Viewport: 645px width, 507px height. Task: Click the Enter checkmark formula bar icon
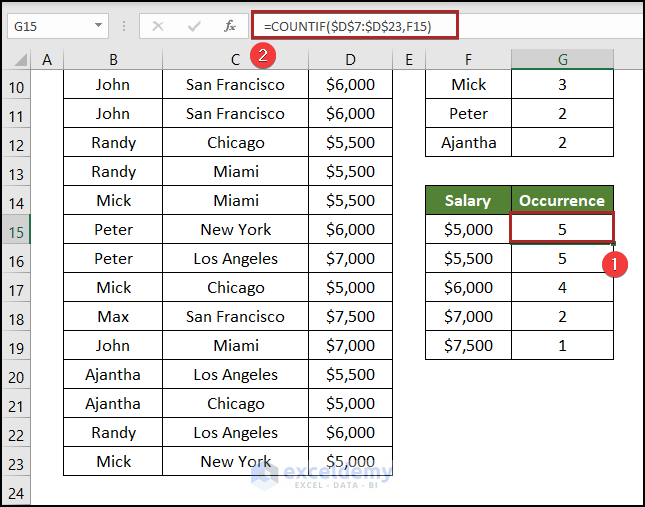click(193, 26)
